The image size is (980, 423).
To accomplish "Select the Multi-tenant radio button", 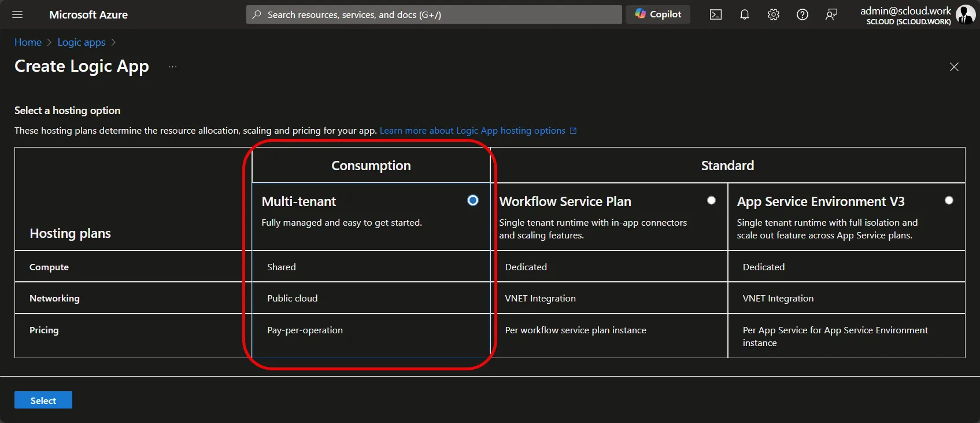I will coord(473,200).
